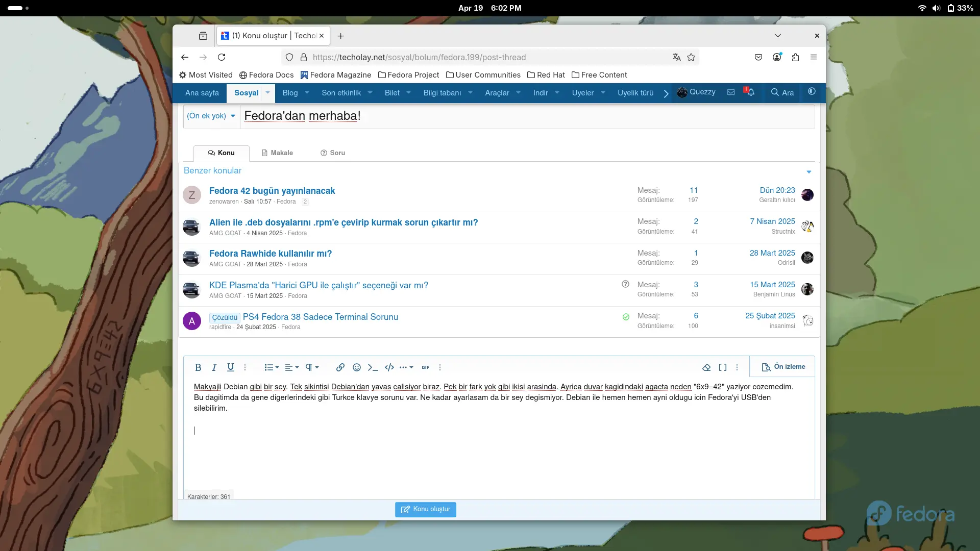This screenshot has height=551, width=980.
Task: Open the text alignment dropdown
Action: [291, 367]
